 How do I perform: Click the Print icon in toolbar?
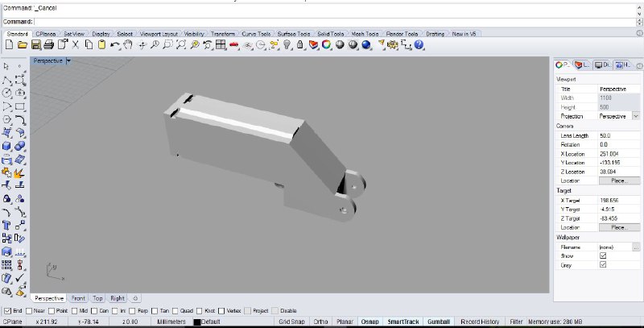click(x=49, y=45)
